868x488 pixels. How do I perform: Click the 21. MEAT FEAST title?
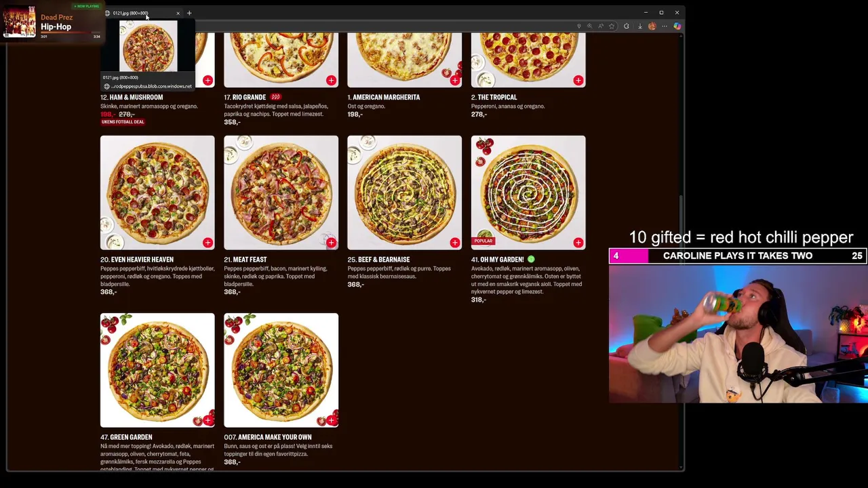[x=245, y=260]
